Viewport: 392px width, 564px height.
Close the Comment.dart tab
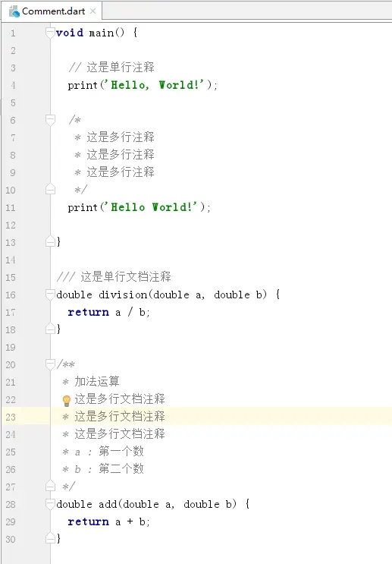93,11
